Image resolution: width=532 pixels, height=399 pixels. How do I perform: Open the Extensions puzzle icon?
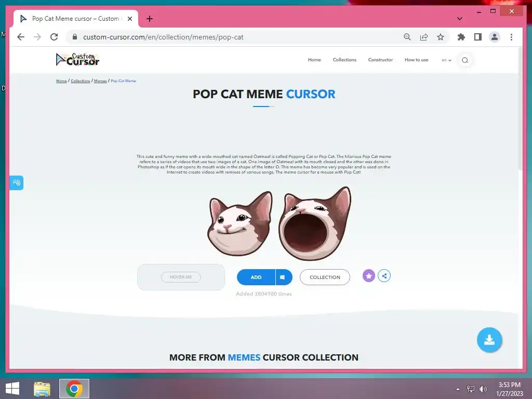click(x=461, y=37)
